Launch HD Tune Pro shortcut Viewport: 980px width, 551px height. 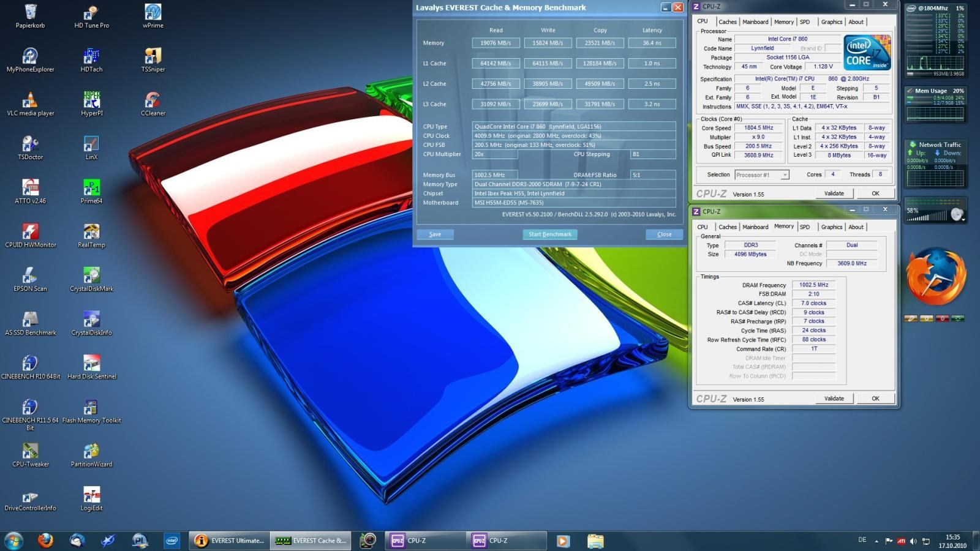91,17
